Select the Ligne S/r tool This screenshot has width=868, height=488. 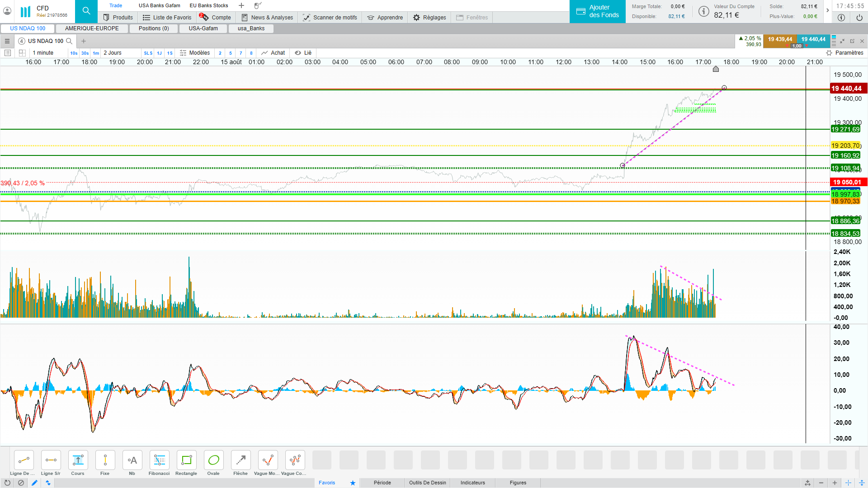(x=51, y=460)
